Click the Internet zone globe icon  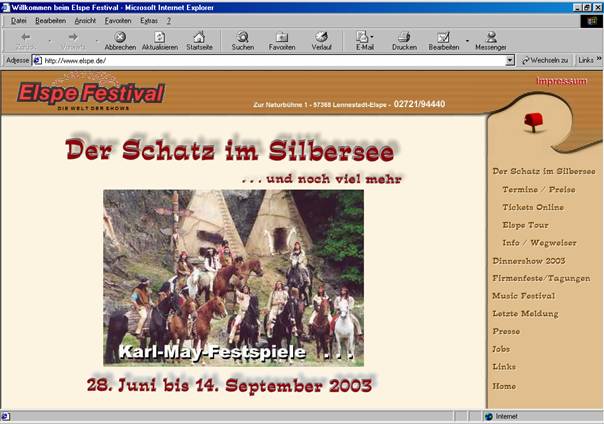[489, 416]
